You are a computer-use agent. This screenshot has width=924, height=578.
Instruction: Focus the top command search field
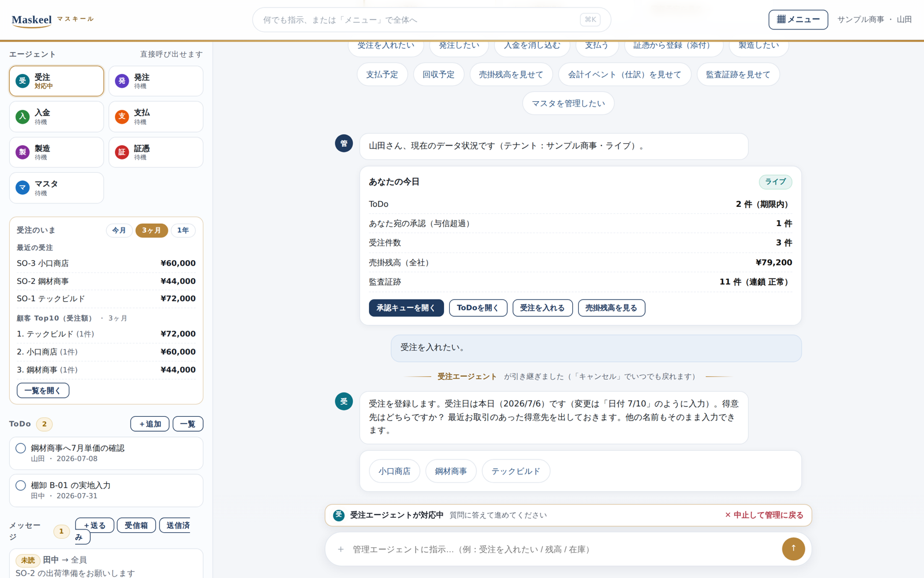tap(431, 20)
